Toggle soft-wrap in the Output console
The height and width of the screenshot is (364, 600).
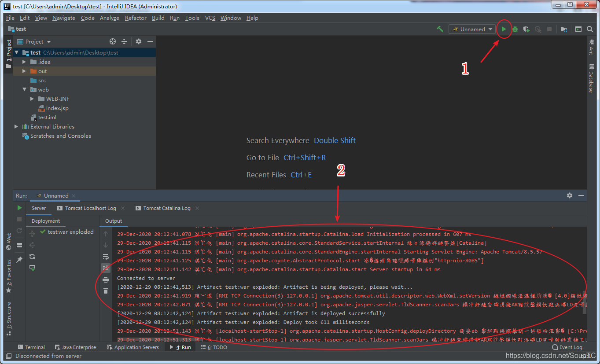pos(106,257)
